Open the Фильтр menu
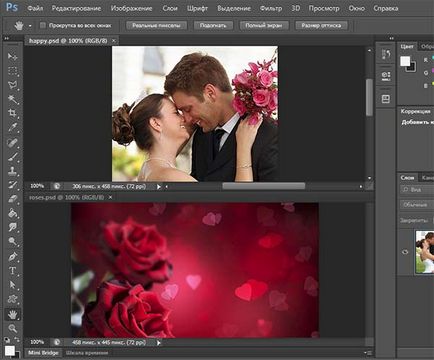The height and width of the screenshot is (360, 434). point(271,8)
